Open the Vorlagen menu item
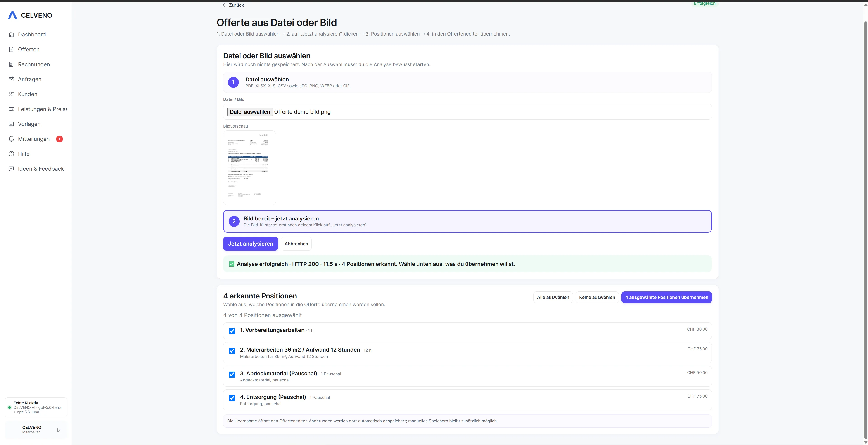Screen dimensions: 868x445 coord(29,124)
